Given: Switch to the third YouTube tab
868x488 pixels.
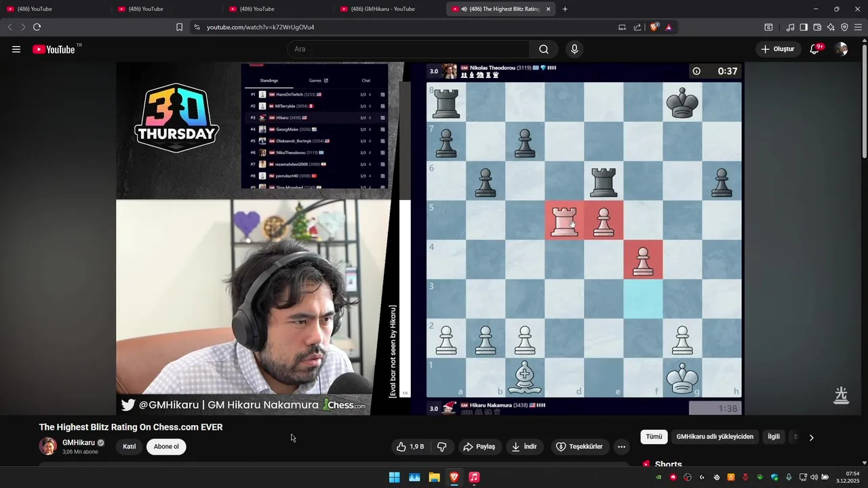Looking at the screenshot, I should (277, 9).
